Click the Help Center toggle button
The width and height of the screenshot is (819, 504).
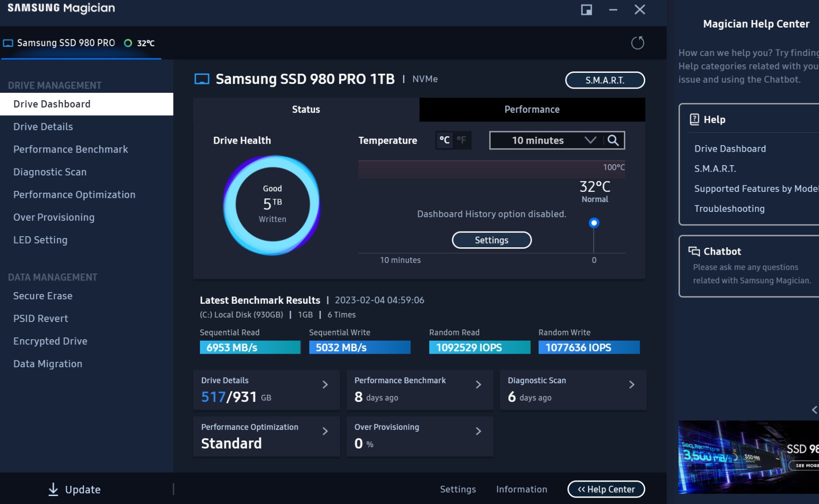coord(606,489)
